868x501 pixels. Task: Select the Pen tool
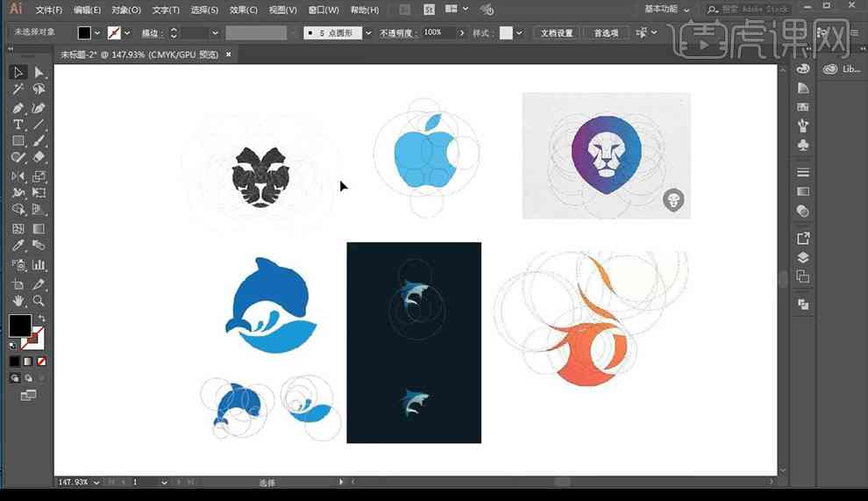coord(18,108)
